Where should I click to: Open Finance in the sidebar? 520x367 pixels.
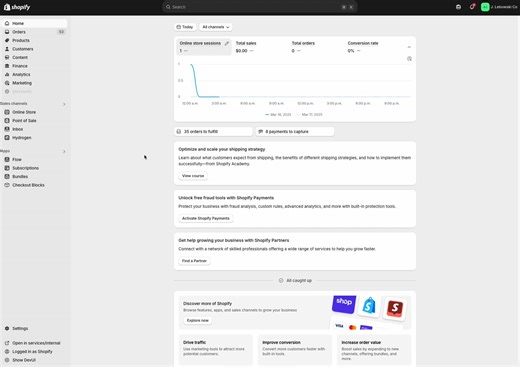click(34, 66)
